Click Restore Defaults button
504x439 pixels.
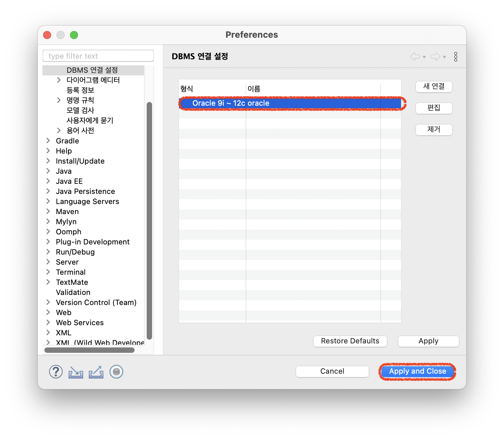[350, 341]
